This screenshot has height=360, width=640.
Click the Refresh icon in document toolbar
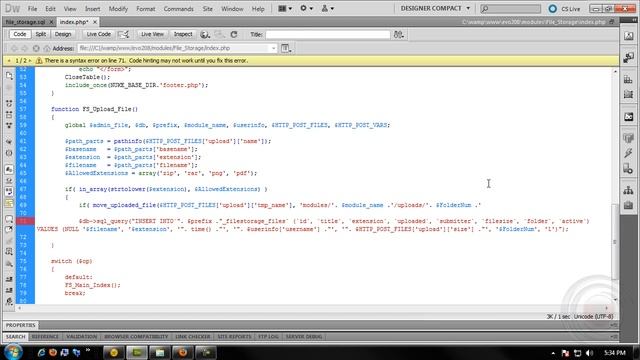(x=234, y=35)
